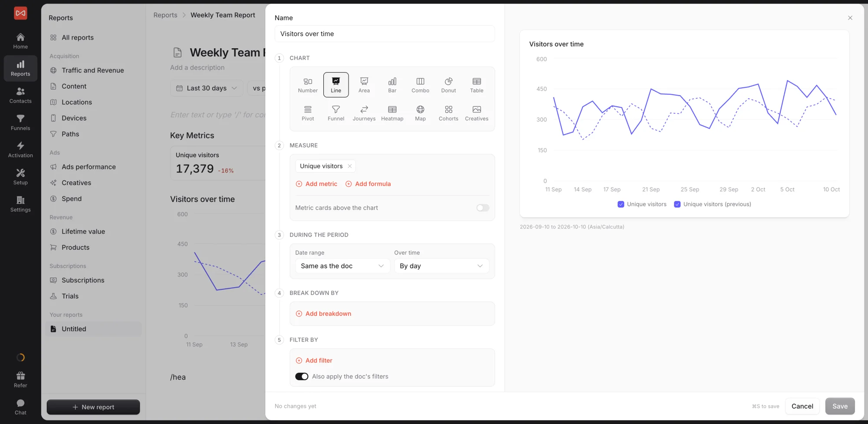The image size is (868, 424).
Task: Save the chart changes
Action: pyautogui.click(x=840, y=406)
